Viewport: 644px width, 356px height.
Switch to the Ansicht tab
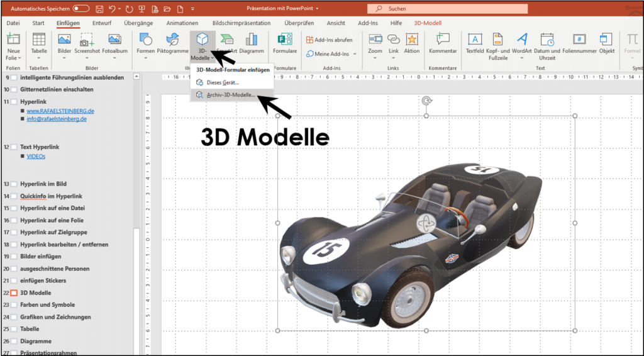[336, 23]
